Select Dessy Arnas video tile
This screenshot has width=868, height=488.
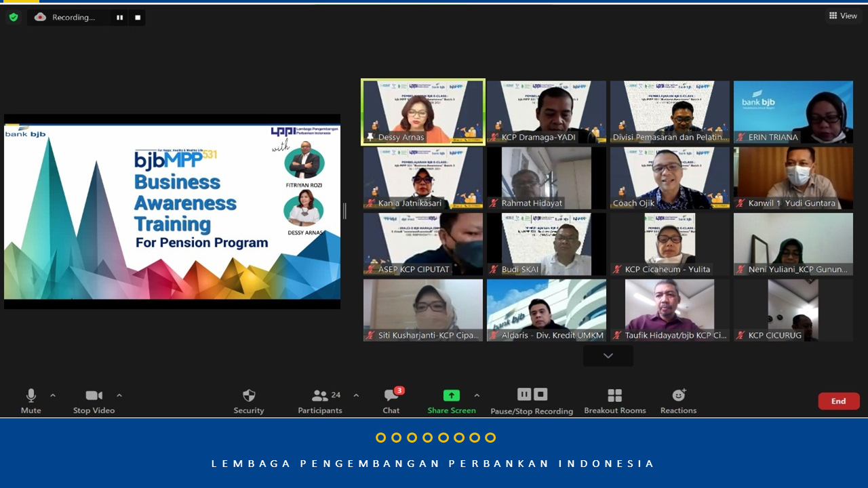tap(423, 112)
